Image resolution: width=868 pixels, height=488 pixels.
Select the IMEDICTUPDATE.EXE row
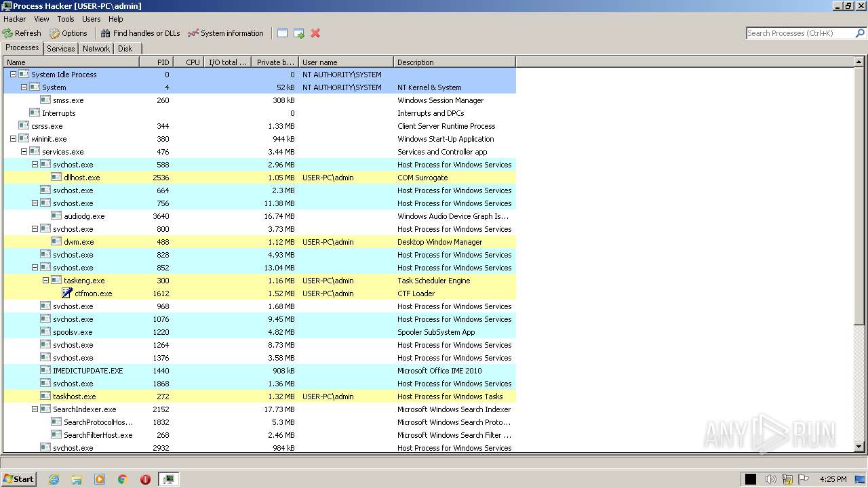260,371
